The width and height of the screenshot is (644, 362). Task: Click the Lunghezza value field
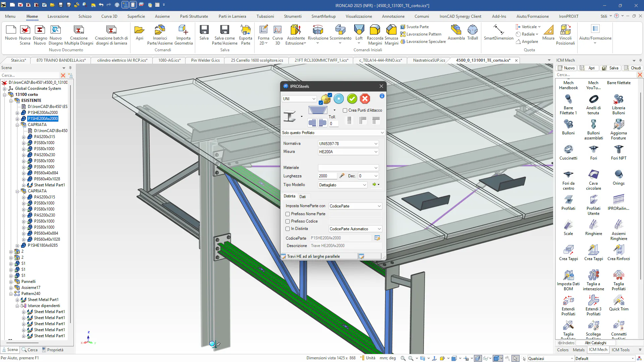327,176
